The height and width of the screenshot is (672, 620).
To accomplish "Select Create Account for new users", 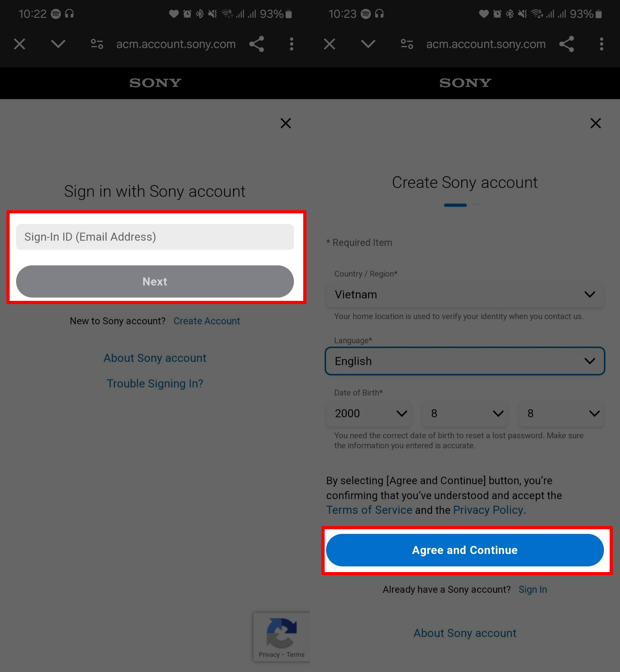I will click(207, 321).
